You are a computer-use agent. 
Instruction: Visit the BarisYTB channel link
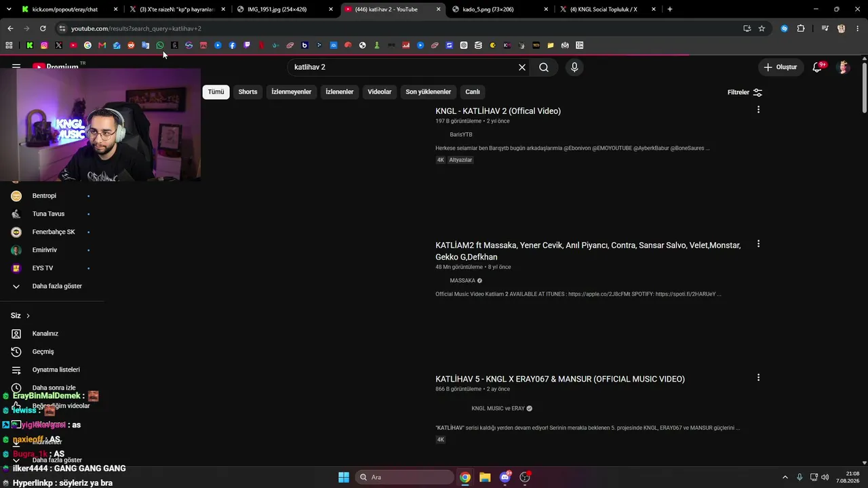[461, 135]
